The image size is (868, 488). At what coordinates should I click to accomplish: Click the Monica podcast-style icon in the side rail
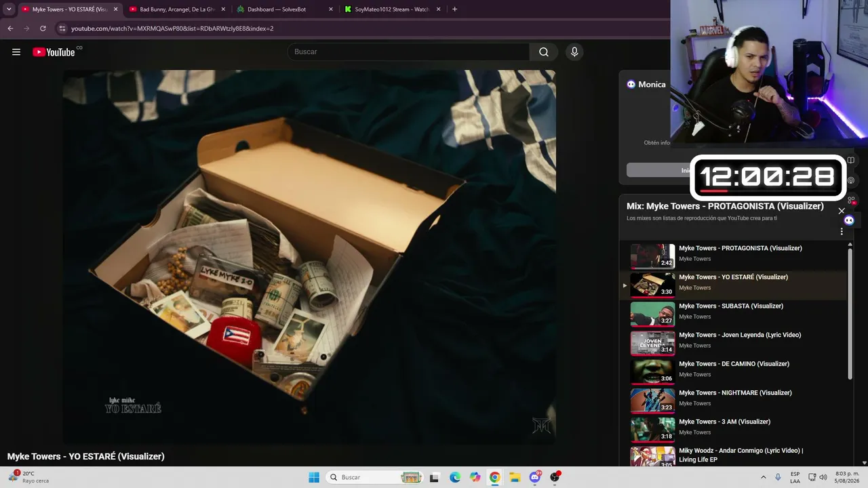tap(851, 180)
